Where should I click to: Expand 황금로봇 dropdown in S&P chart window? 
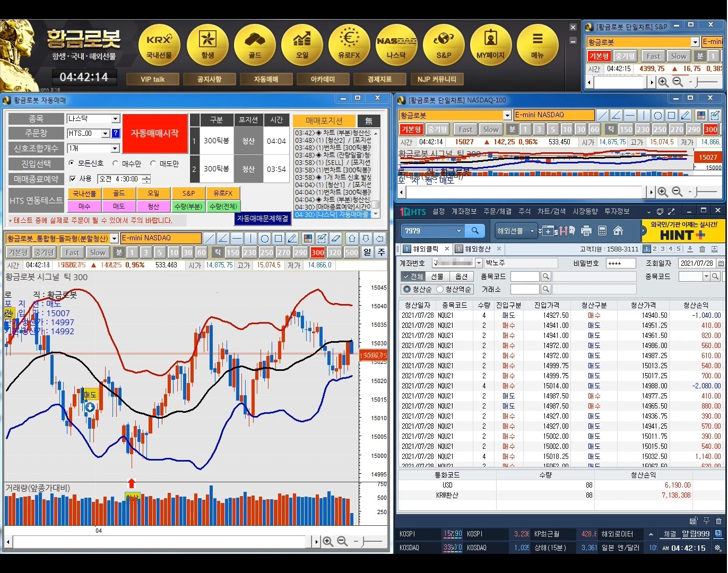(x=695, y=42)
